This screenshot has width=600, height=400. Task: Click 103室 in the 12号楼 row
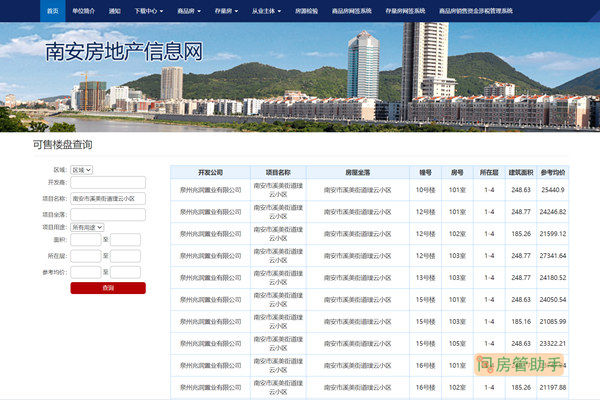click(457, 256)
